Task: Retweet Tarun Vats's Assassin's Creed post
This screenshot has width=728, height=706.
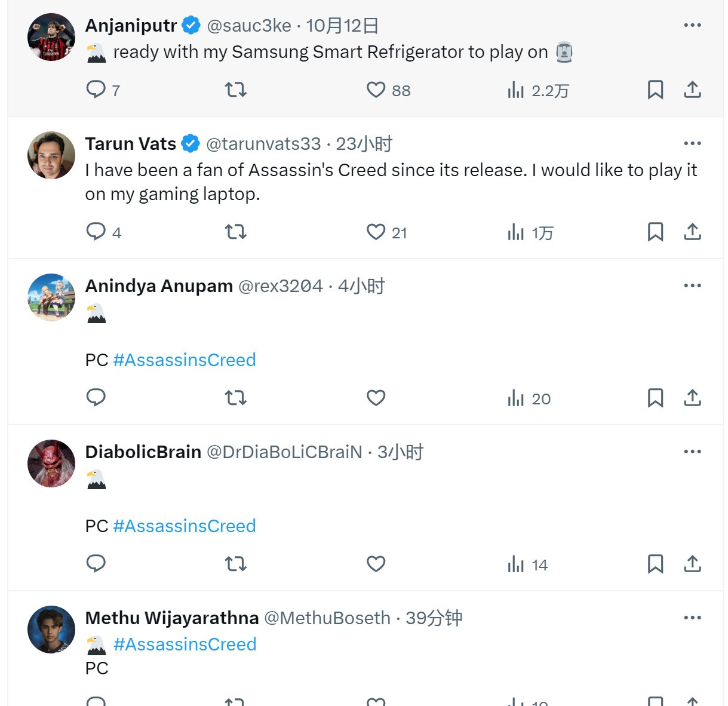Action: tap(235, 232)
